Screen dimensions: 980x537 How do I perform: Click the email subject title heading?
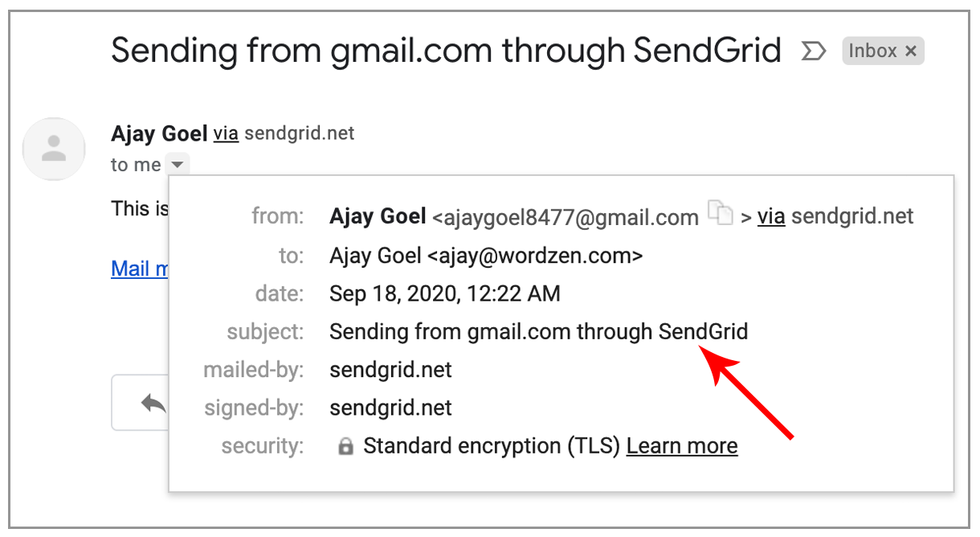[x=446, y=51]
